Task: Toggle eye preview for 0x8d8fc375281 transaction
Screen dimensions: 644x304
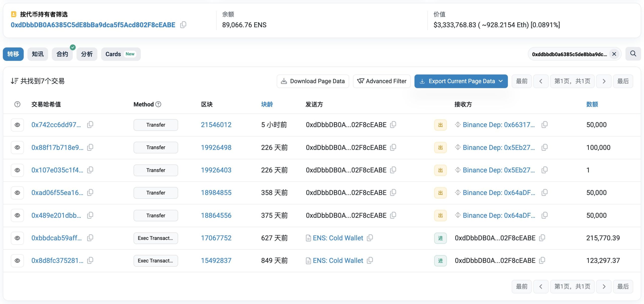Action: click(17, 260)
